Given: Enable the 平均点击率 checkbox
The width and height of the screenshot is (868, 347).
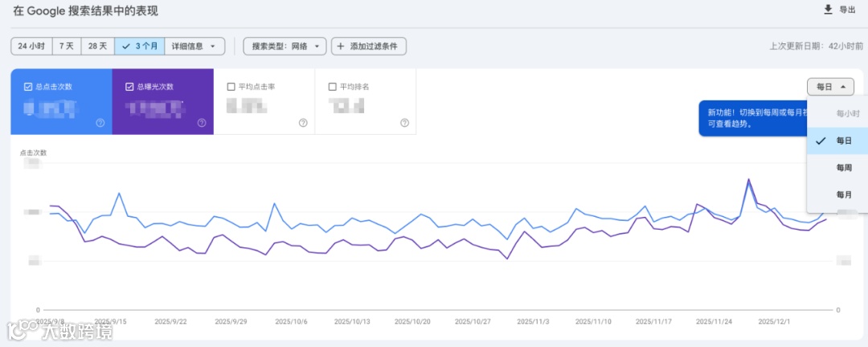Looking at the screenshot, I should tap(231, 86).
